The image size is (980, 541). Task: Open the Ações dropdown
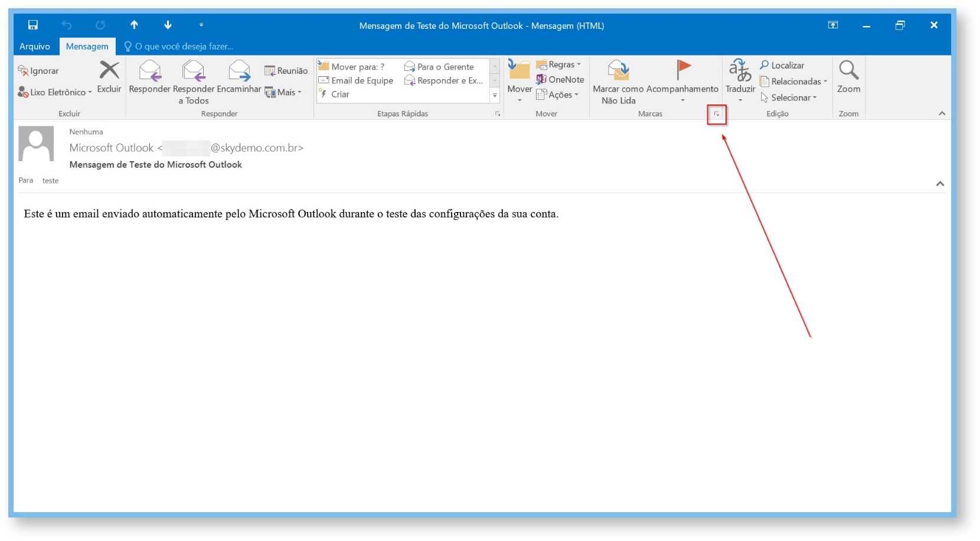click(557, 94)
